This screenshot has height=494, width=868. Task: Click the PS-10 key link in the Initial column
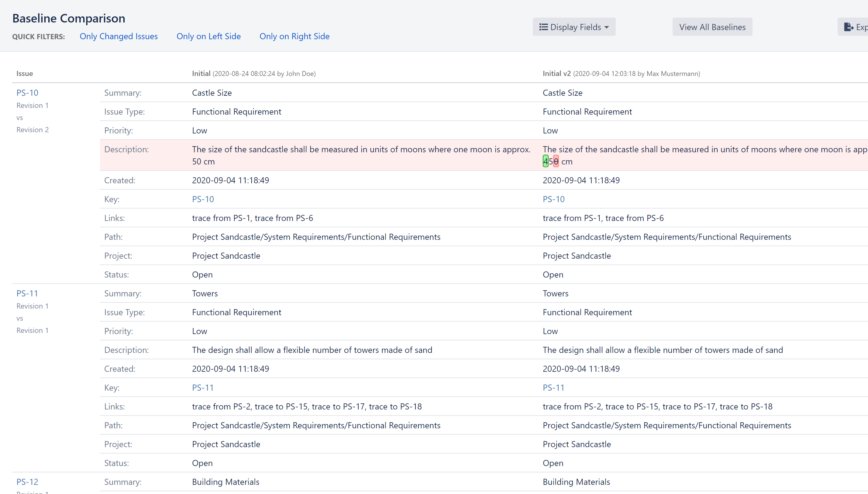coord(203,199)
